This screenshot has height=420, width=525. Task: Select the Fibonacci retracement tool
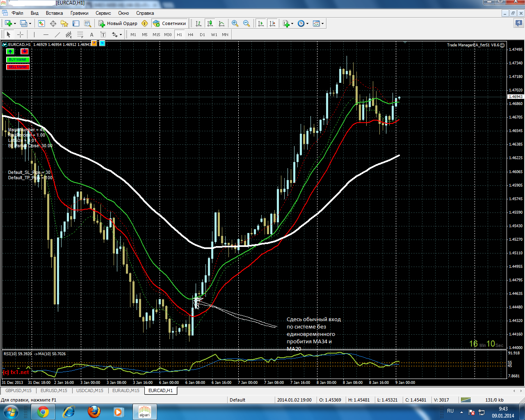click(x=80, y=34)
